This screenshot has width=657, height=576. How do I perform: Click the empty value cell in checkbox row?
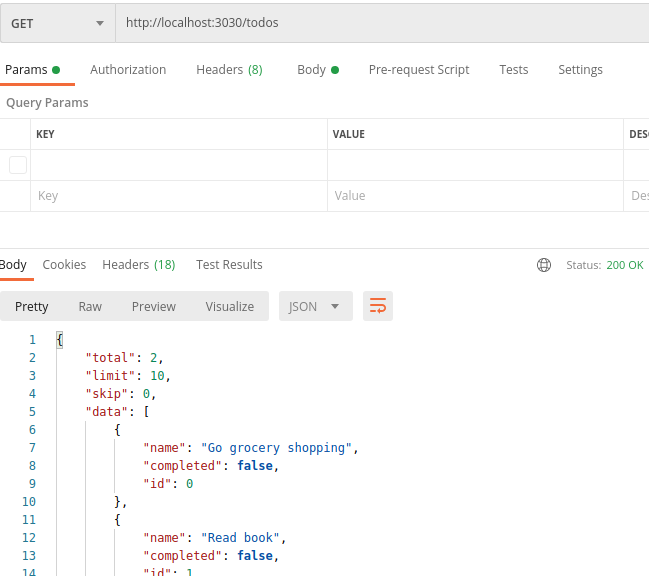(475, 165)
